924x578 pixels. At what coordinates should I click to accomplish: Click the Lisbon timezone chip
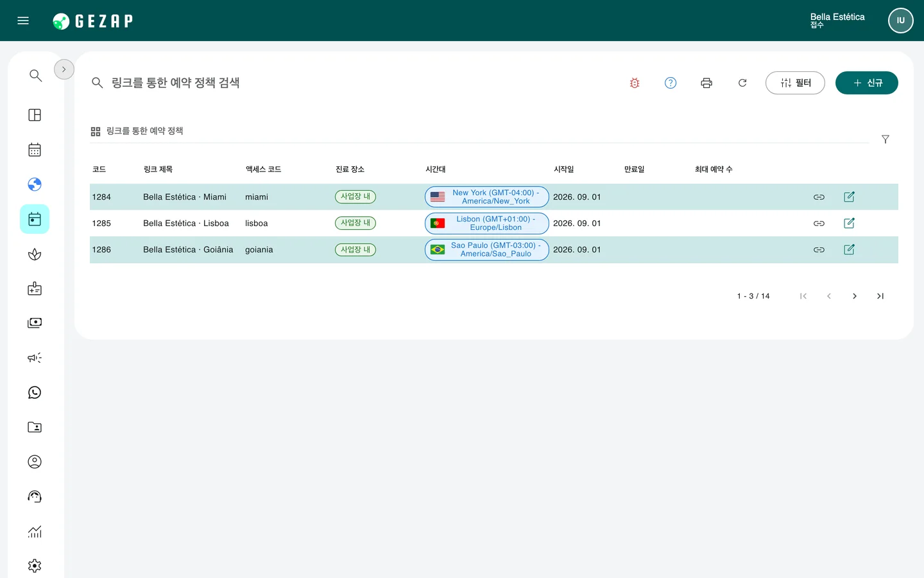(x=487, y=223)
